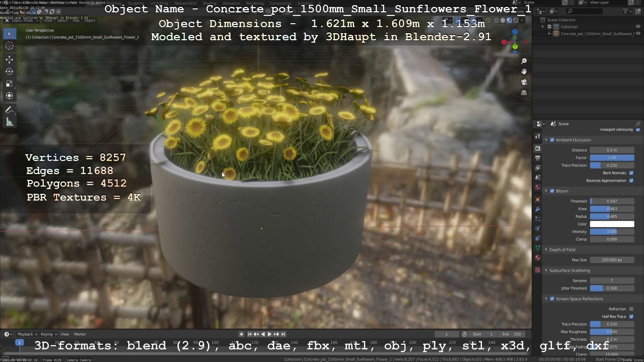The height and width of the screenshot is (362, 644).
Task: Add new collection in outliner header
Action: click(638, 11)
